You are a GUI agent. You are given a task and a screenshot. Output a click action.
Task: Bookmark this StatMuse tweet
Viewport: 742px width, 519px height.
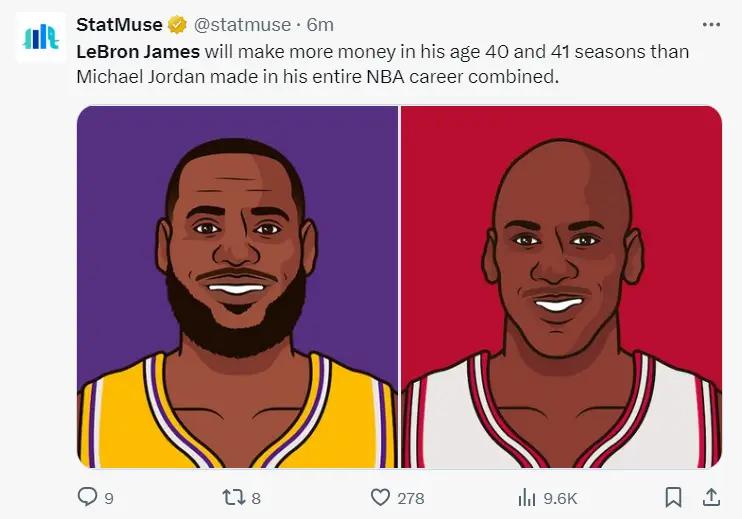click(674, 497)
